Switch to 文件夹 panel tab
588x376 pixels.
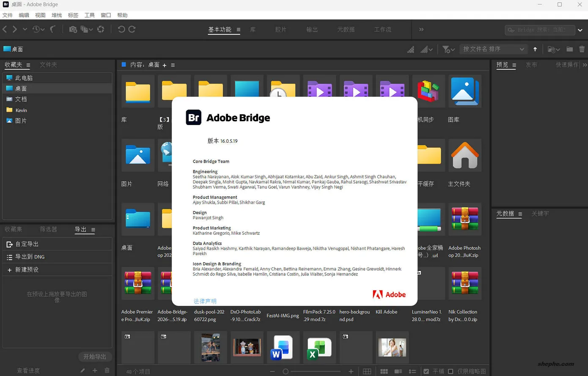pos(48,65)
